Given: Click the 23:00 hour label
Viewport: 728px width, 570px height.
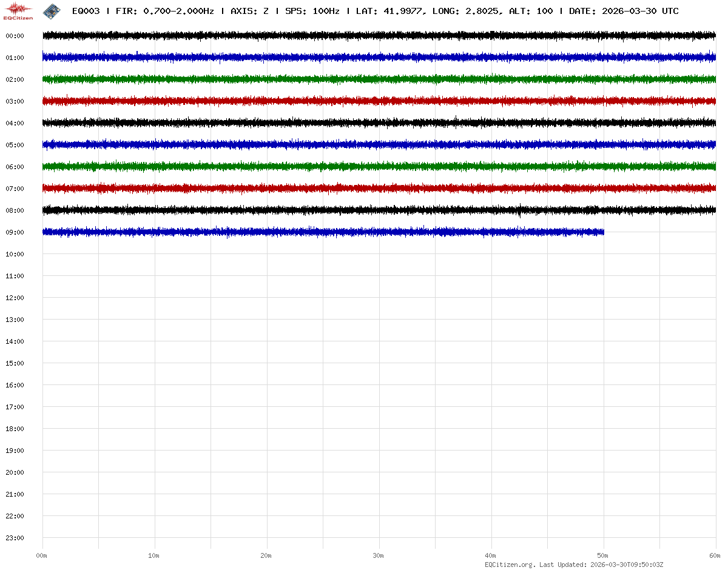Looking at the screenshot, I should [15, 538].
